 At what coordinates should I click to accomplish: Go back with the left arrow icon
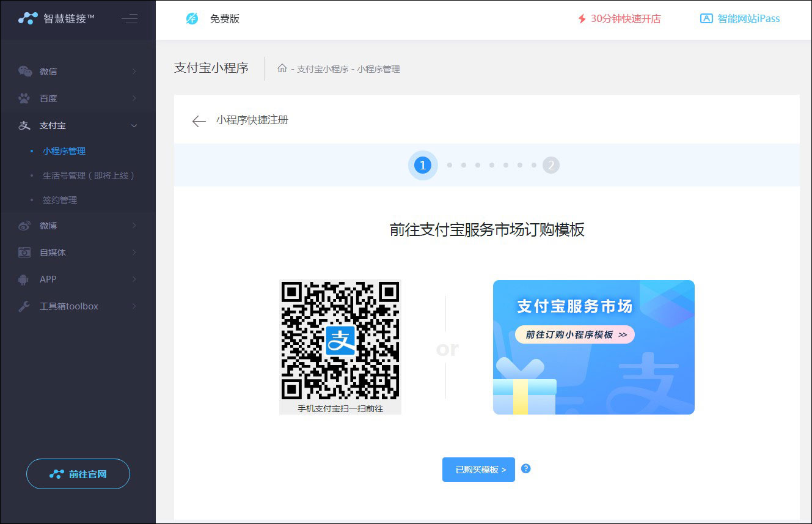point(199,121)
